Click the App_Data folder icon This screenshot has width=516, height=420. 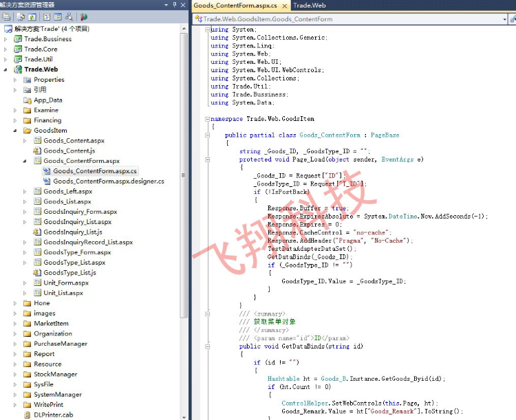(x=28, y=100)
